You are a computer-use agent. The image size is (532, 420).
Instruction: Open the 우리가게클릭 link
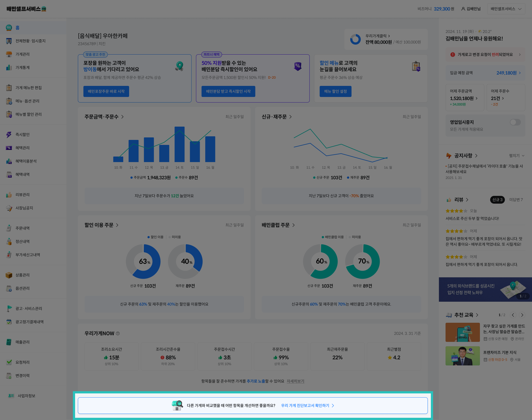click(378, 36)
